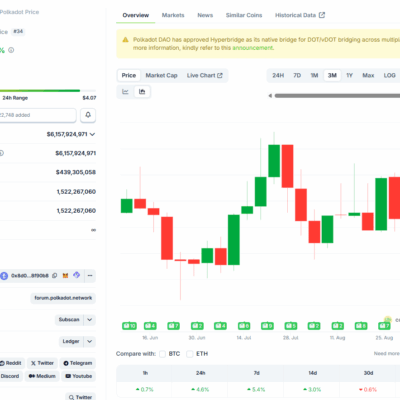Open the news marker above 14. Jul

coord(244,326)
